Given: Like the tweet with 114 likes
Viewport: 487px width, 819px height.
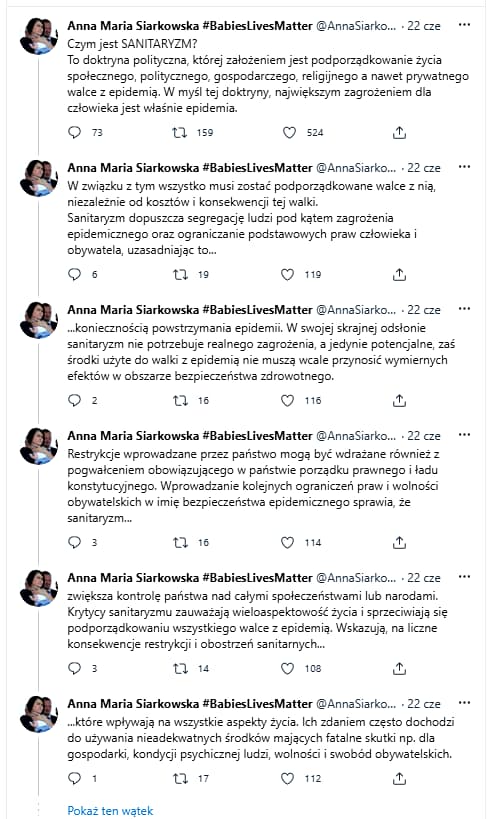Looking at the screenshot, I should (287, 543).
